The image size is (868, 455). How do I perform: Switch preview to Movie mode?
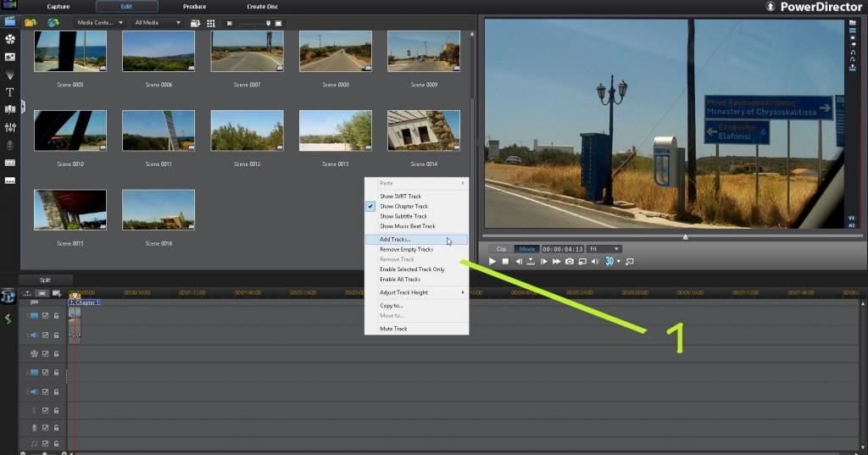(527, 249)
